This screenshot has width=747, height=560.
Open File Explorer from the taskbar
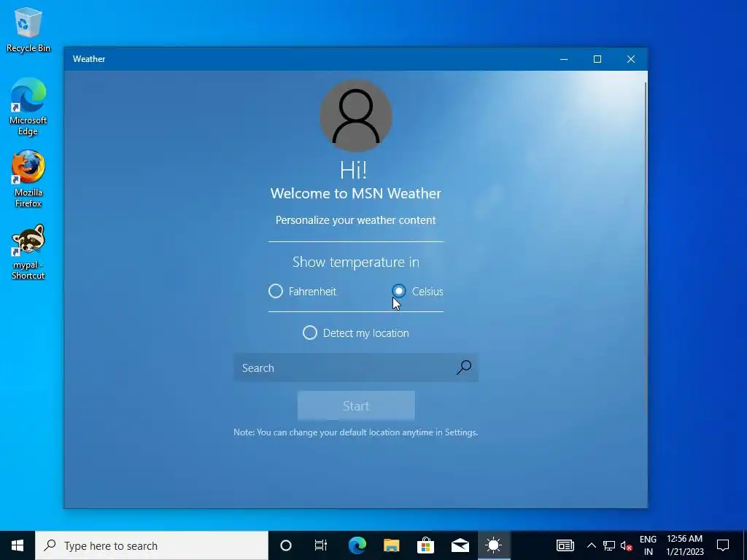coord(391,545)
